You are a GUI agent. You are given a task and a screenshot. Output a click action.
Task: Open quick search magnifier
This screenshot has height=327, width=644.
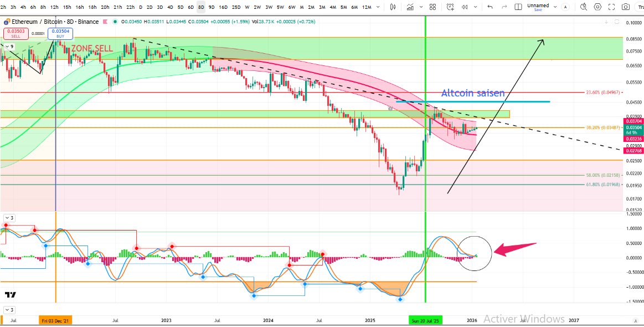[x=584, y=7]
